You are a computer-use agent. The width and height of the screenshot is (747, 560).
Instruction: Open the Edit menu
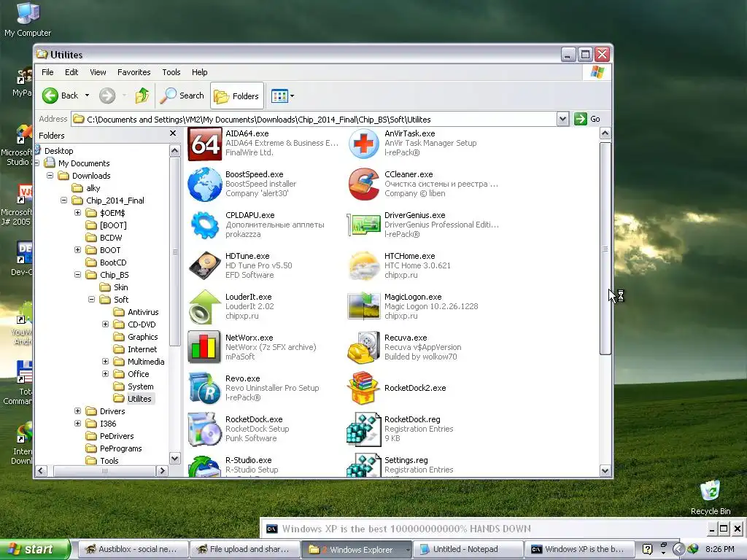[71, 72]
